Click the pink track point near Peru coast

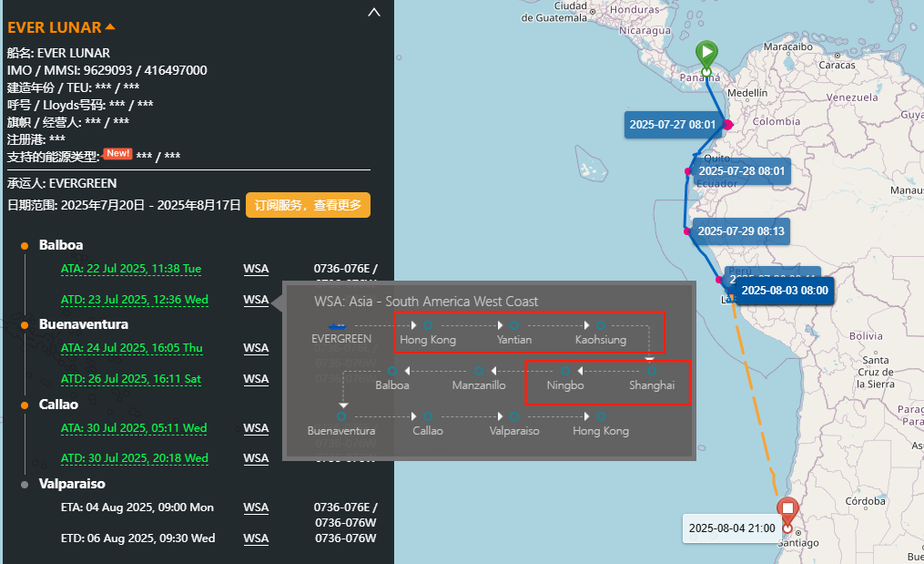[x=719, y=280]
